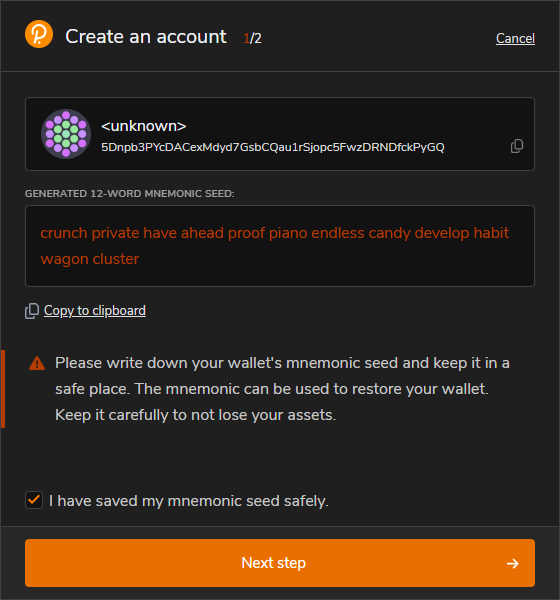The height and width of the screenshot is (600, 560).
Task: Click the arrow icon on Next step
Action: 513,563
